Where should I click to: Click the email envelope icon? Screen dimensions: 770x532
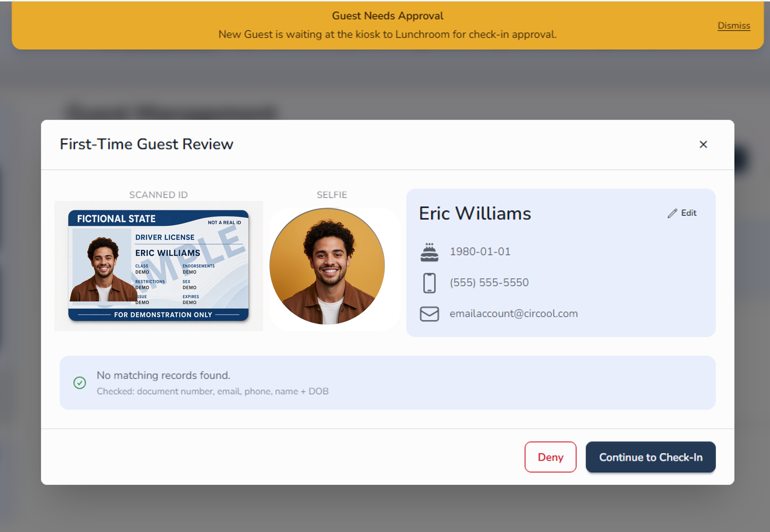point(429,314)
